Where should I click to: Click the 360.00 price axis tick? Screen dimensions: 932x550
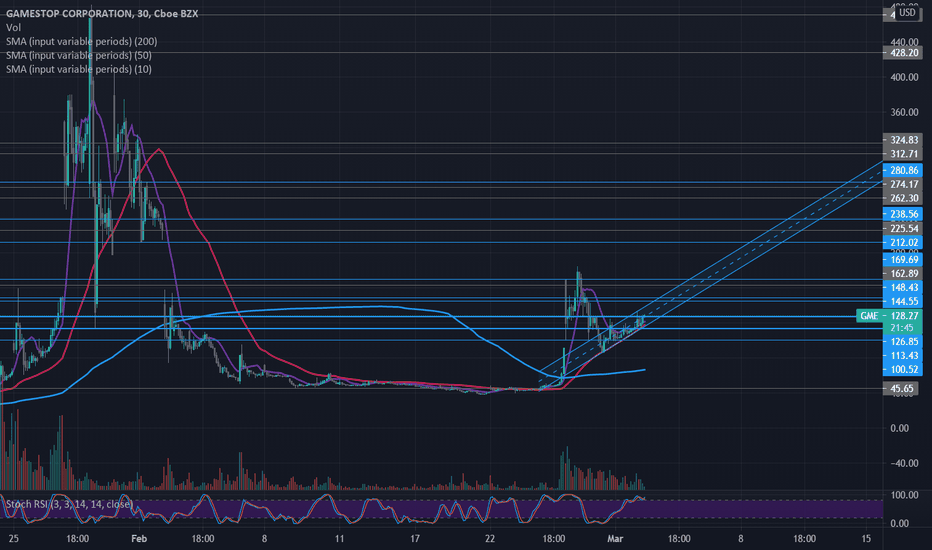pos(904,112)
